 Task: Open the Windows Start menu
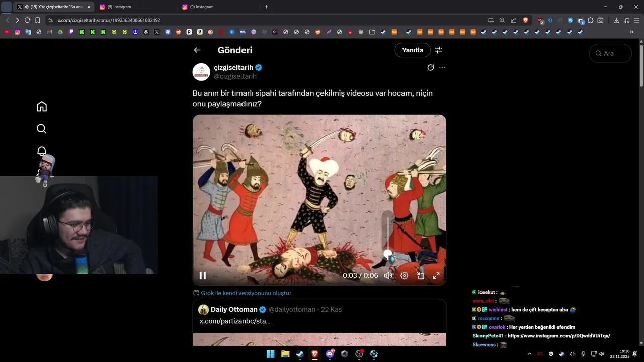pyautogui.click(x=270, y=354)
